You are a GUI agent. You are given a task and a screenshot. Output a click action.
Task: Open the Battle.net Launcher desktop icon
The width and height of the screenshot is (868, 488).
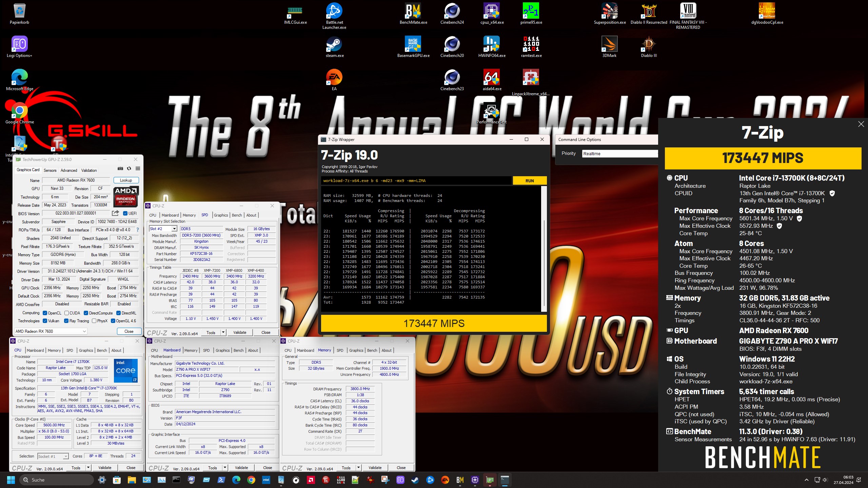coord(334,16)
